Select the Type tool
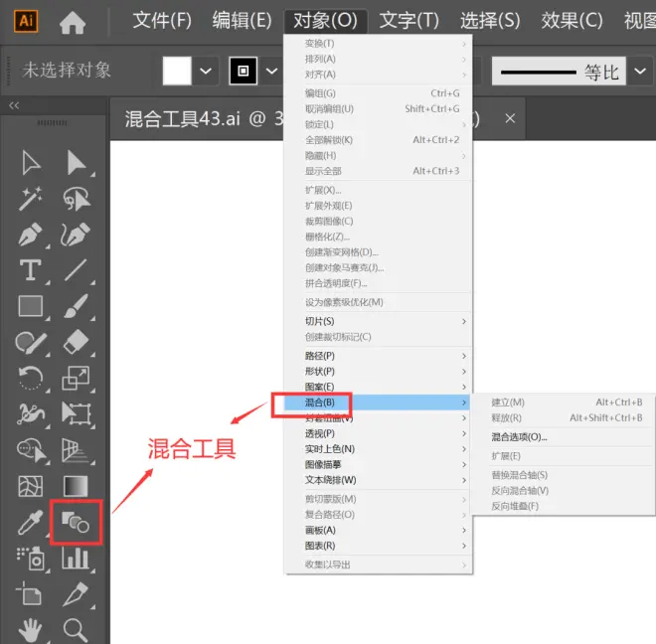656x644 pixels. coord(31,270)
